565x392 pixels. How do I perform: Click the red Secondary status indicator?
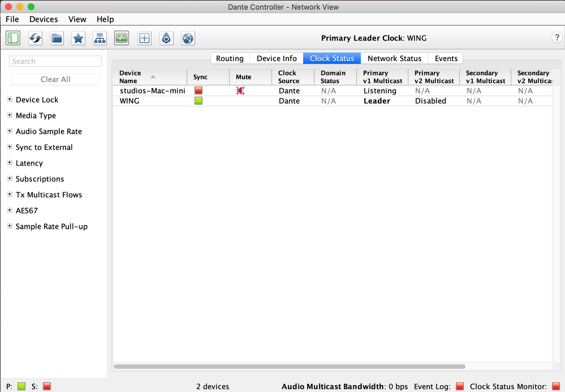point(47,386)
